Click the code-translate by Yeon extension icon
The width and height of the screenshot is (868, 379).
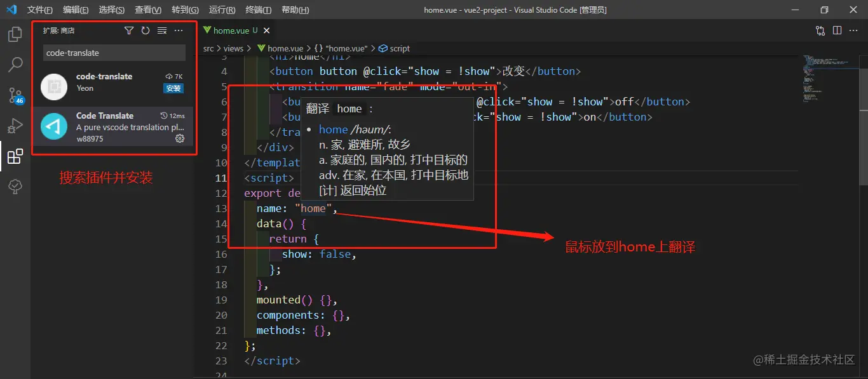coord(54,87)
